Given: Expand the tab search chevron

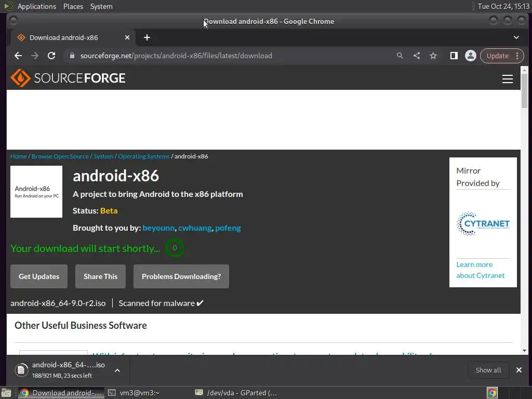Looking at the screenshot, I should pos(516,37).
